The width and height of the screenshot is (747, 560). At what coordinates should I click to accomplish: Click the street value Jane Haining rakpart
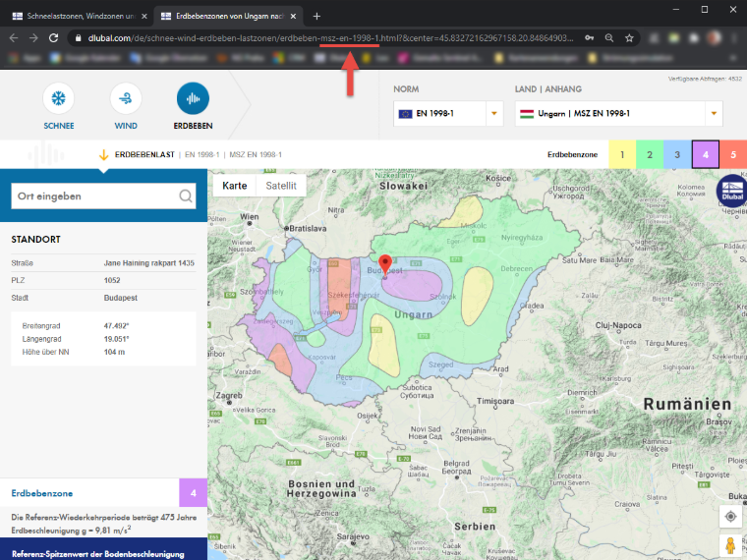tap(149, 263)
